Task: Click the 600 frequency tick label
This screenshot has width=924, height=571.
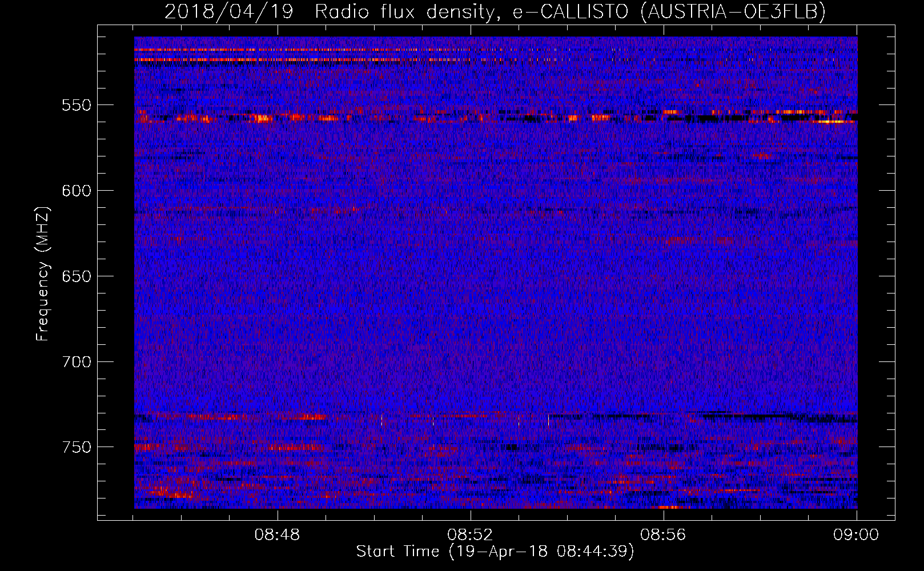Action: pyautogui.click(x=76, y=191)
